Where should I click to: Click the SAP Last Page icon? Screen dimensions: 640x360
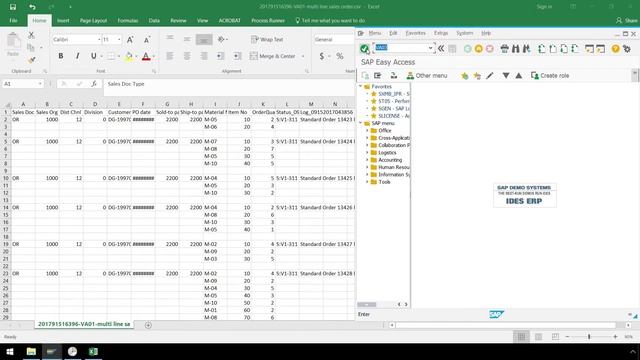coord(575,49)
